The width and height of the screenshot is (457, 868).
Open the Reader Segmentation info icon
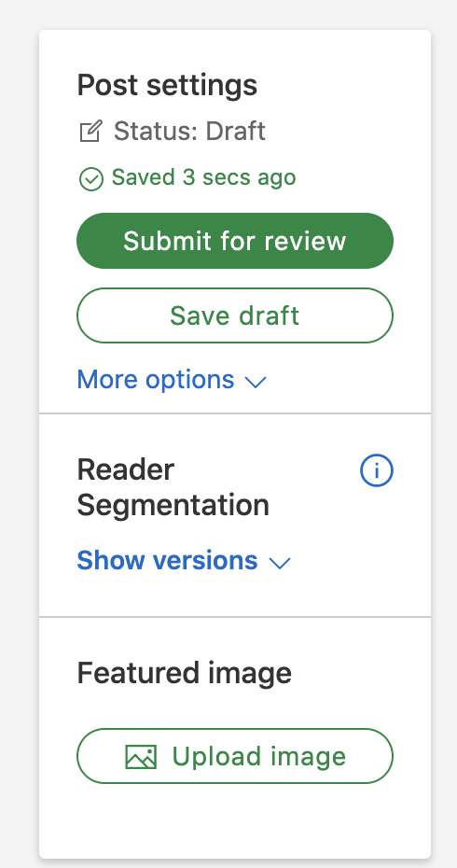click(x=377, y=470)
